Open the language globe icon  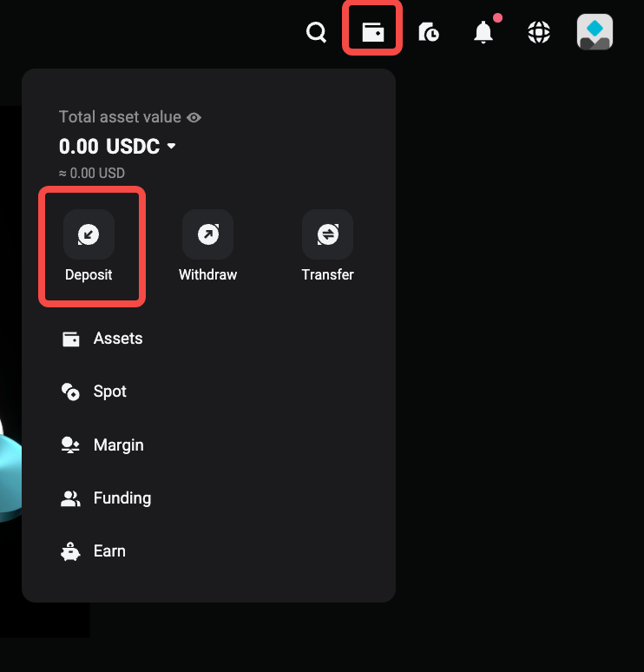point(539,32)
